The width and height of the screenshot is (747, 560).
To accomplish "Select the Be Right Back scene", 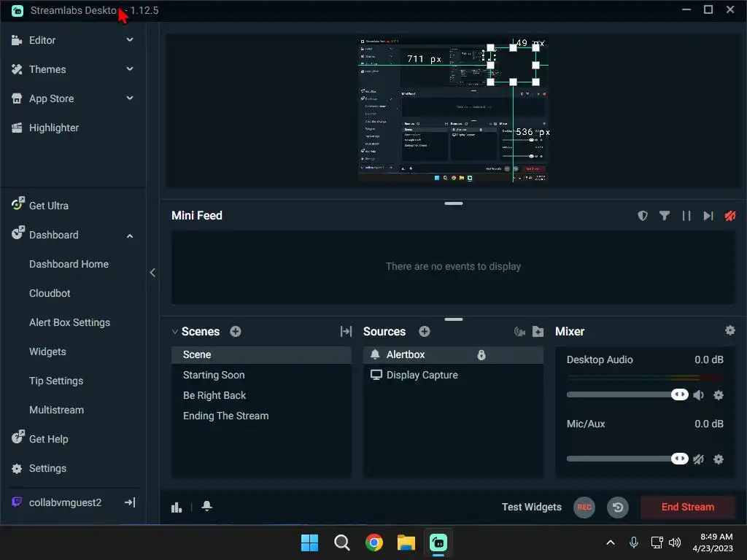I will (261, 396).
